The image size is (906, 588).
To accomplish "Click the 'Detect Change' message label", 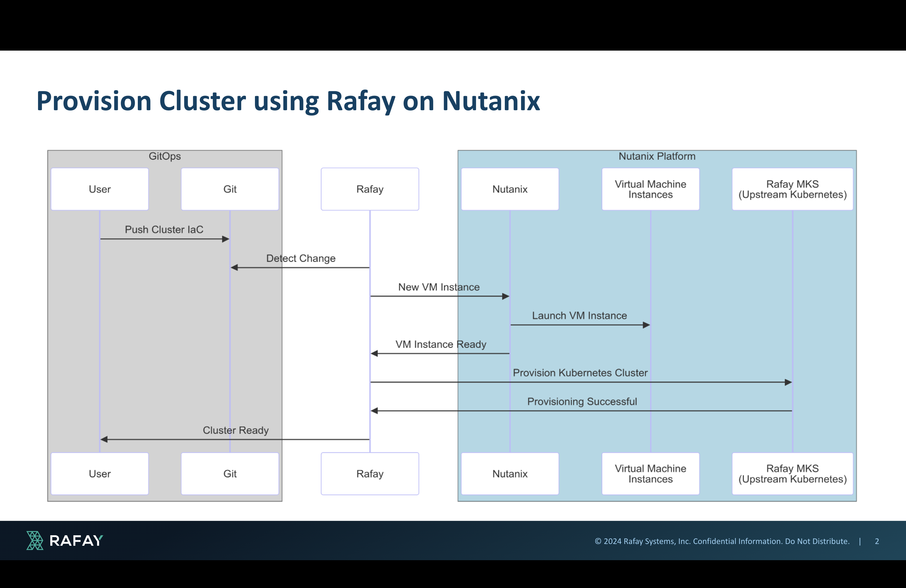I will tap(301, 259).
